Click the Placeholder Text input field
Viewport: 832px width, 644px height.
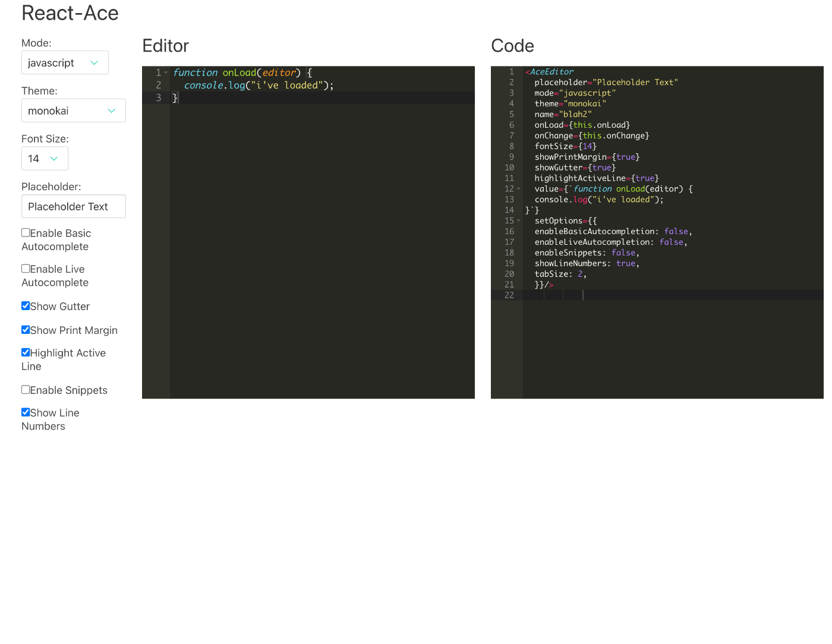click(74, 206)
